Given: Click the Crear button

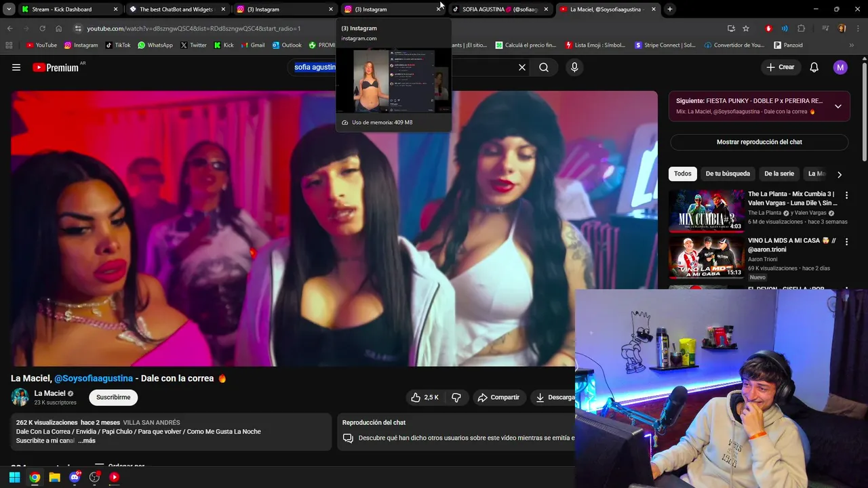Looking at the screenshot, I should [780, 67].
